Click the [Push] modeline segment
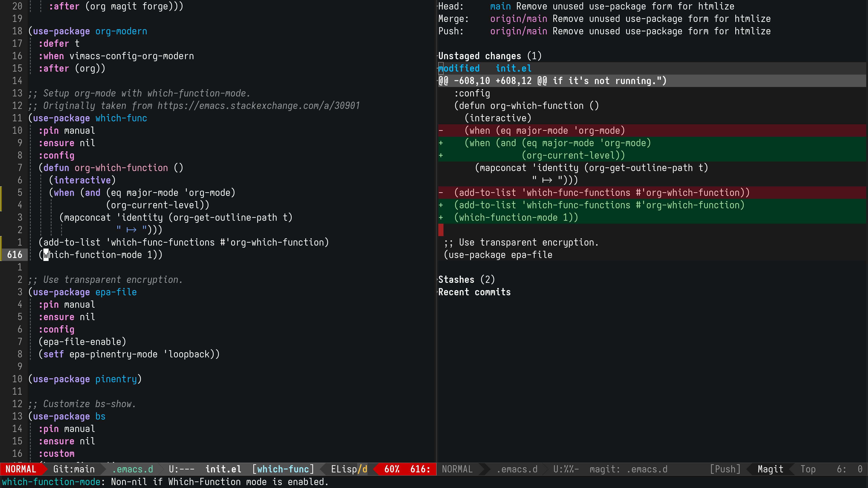The height and width of the screenshot is (488, 868). [x=725, y=469]
